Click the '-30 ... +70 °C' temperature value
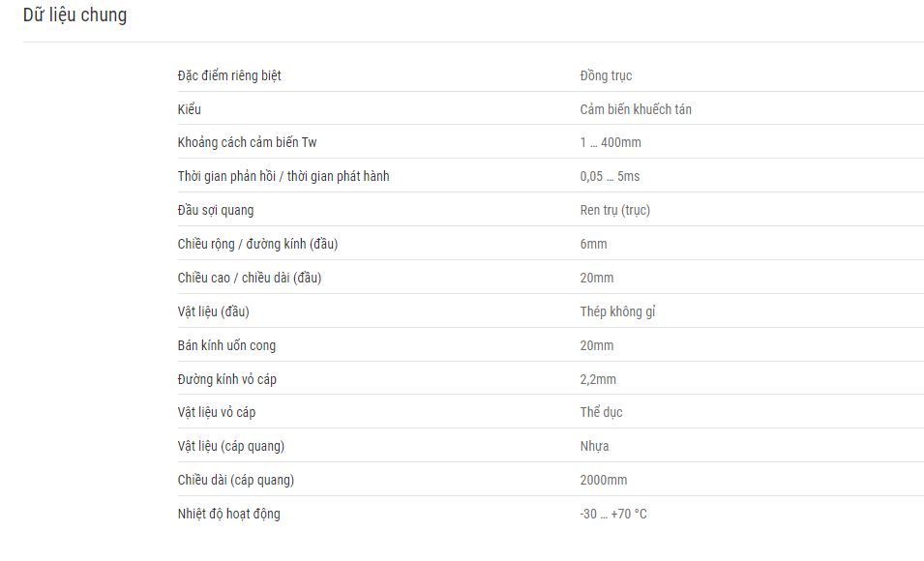The width and height of the screenshot is (924, 561). (x=613, y=514)
